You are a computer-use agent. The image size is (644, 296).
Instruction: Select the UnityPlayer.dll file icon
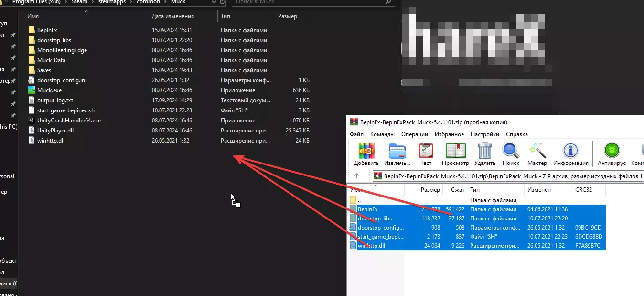coord(32,131)
